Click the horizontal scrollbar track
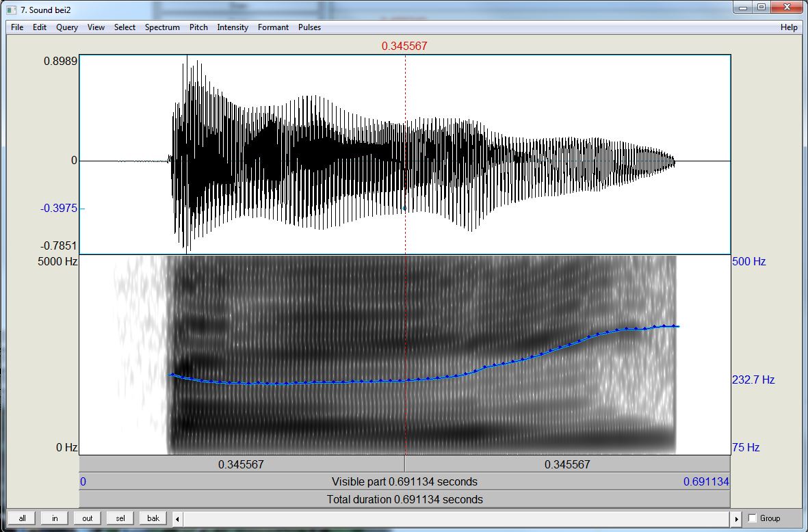Viewport: 808px width, 532px height. (x=457, y=518)
